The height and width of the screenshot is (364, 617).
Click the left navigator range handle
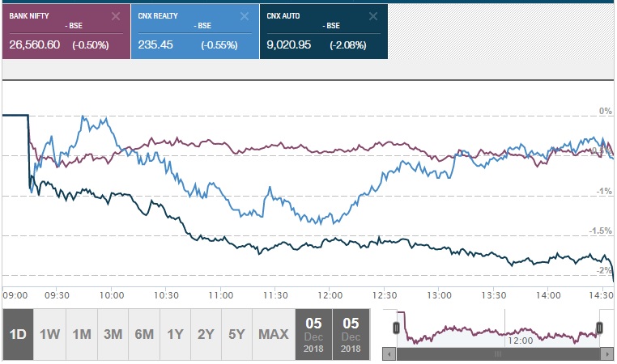[x=397, y=328]
